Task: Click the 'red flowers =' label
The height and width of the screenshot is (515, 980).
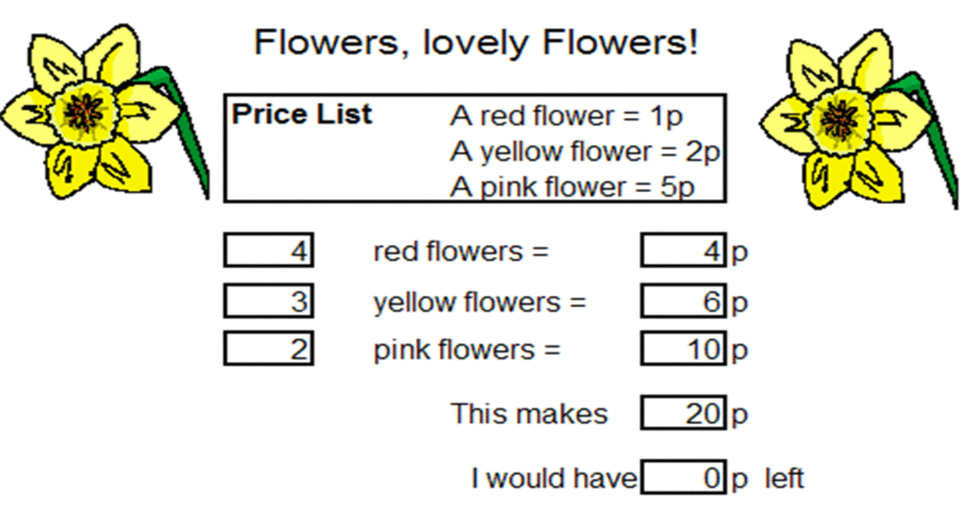Action: click(x=461, y=251)
